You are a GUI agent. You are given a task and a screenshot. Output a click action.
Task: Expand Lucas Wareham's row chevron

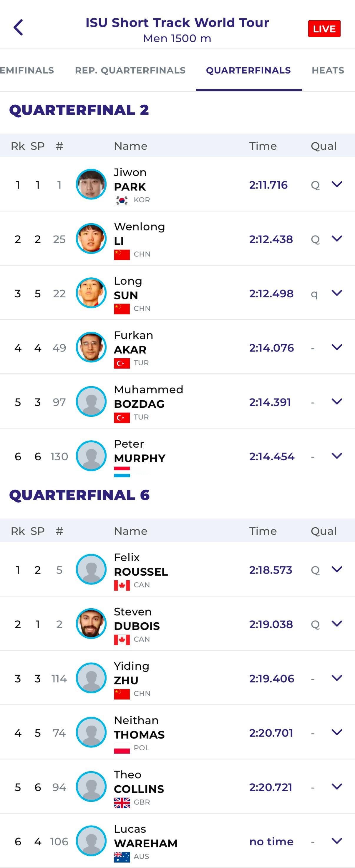click(337, 841)
